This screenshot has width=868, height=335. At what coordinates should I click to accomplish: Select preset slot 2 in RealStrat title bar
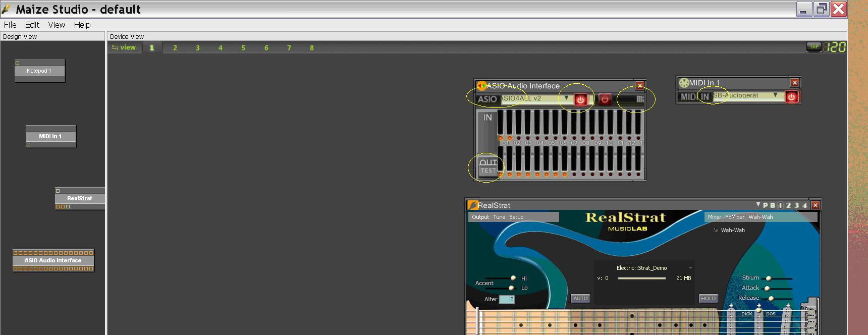(x=788, y=205)
